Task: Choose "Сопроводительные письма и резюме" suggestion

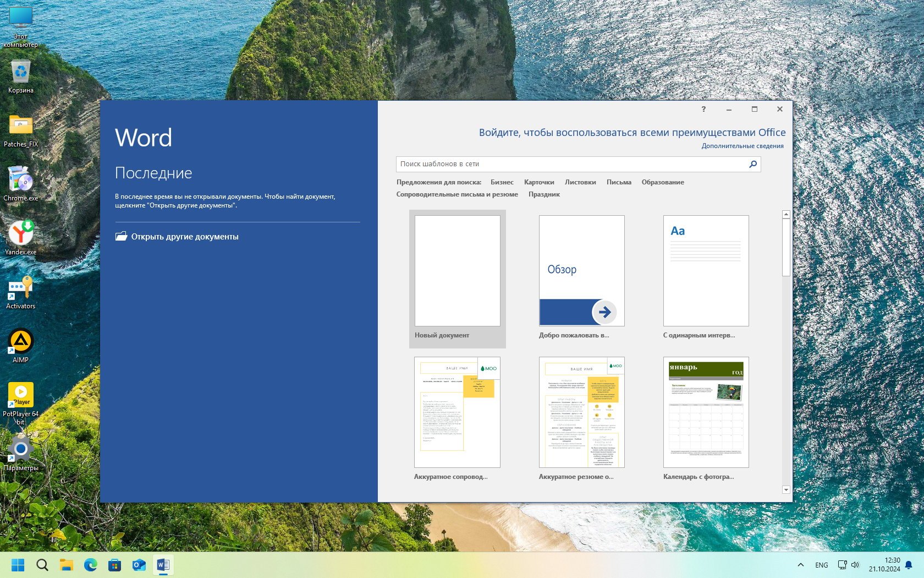Action: point(457,194)
